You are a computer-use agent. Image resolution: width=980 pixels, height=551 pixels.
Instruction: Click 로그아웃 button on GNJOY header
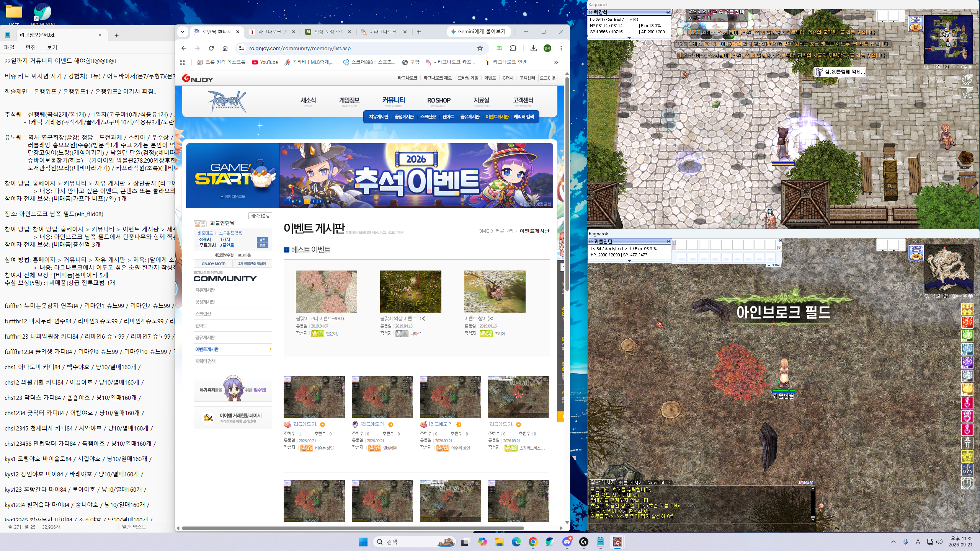pyautogui.click(x=547, y=78)
